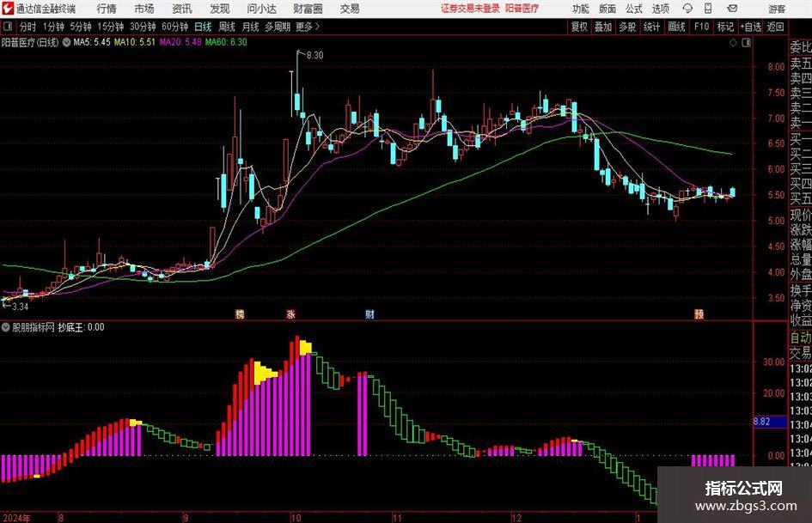Open the mobile phone icon
Image resolution: width=812 pixels, height=523 pixels.
pyautogui.click(x=708, y=9)
